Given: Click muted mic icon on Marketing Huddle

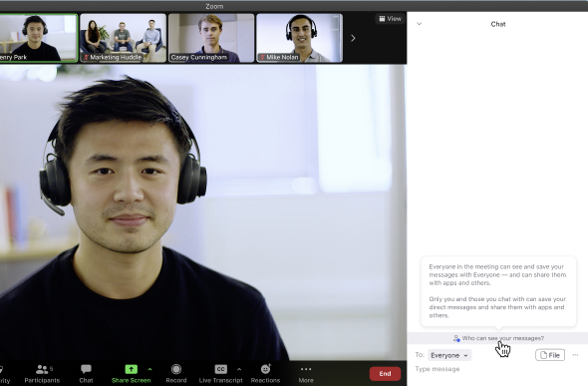Looking at the screenshot, I should click(x=87, y=58).
